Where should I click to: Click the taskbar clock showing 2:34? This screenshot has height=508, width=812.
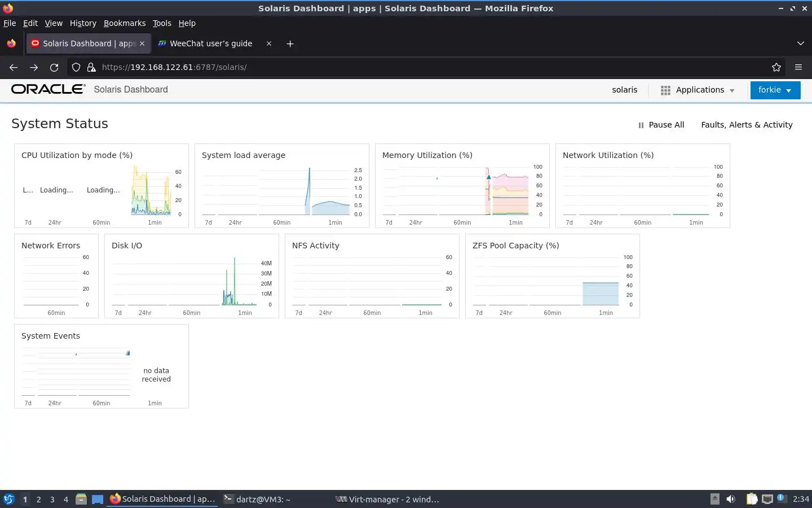801,499
